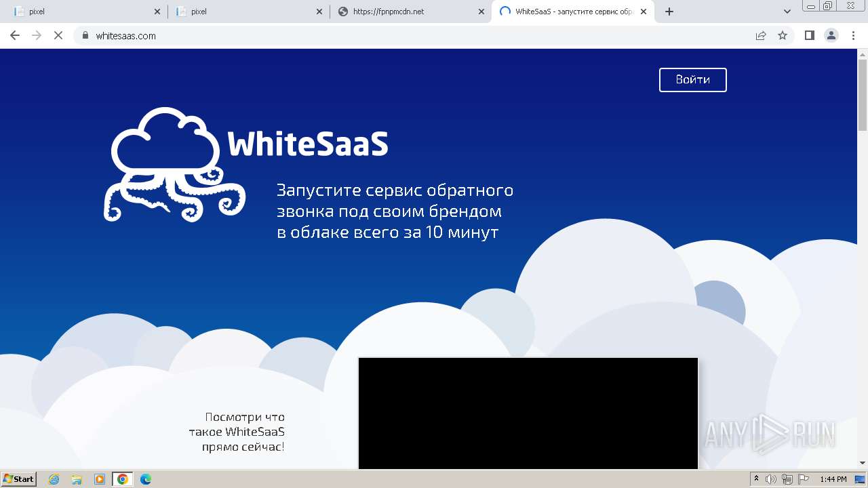Click the WhiteSaaS octopus cloud logo
The image size is (868, 488).
pyautogui.click(x=174, y=164)
